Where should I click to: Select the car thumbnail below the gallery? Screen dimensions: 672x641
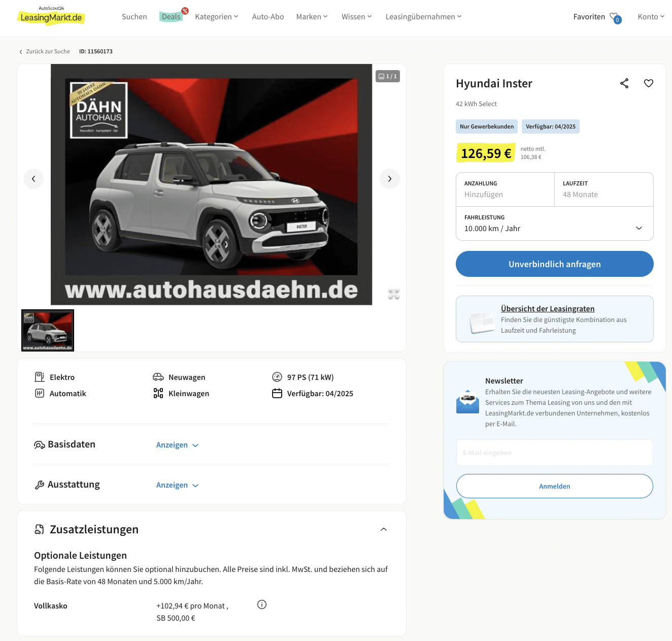pos(48,330)
